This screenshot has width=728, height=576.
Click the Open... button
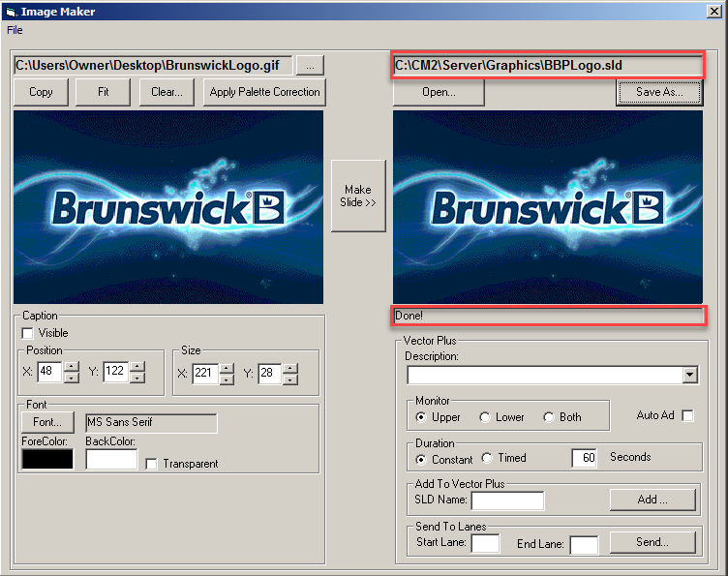coord(439,92)
